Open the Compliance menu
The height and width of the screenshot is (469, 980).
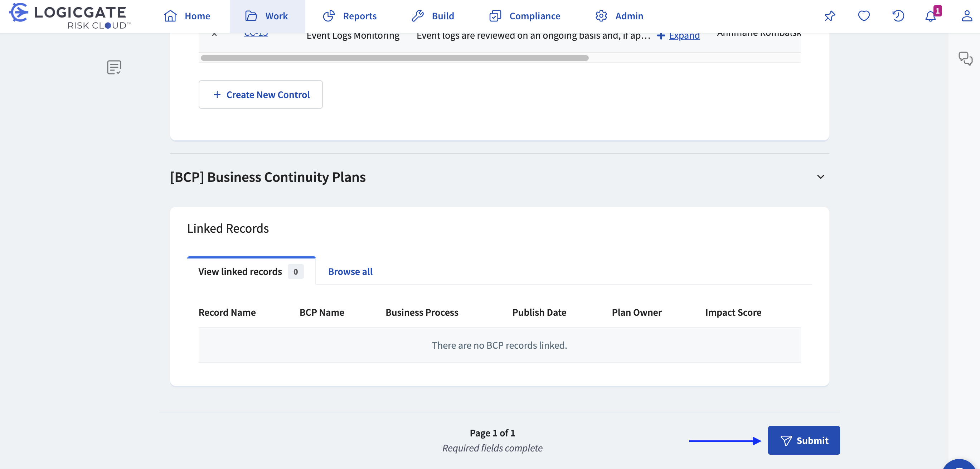tap(525, 16)
